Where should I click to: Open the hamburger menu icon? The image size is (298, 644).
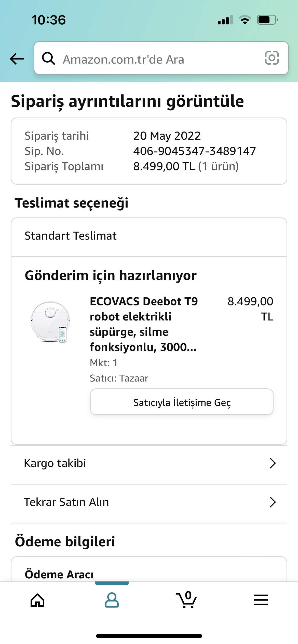point(261,600)
